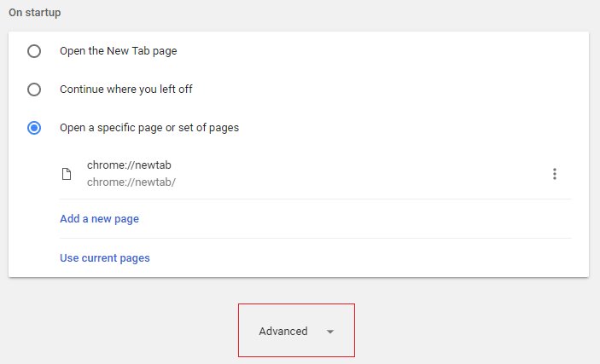Click the document icon beside chrome://newtab
Viewport: 600px width, 364px height.
click(67, 174)
